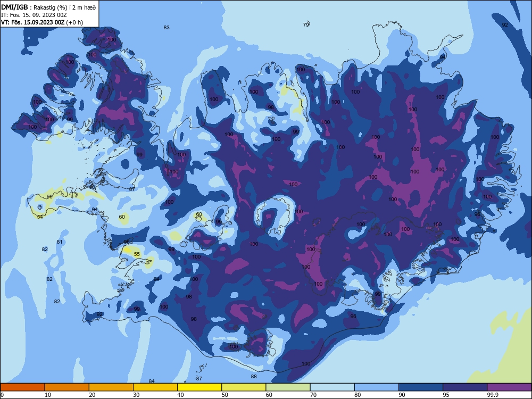Select the 95–99.9 dark indigo legend swatch

[465, 387]
